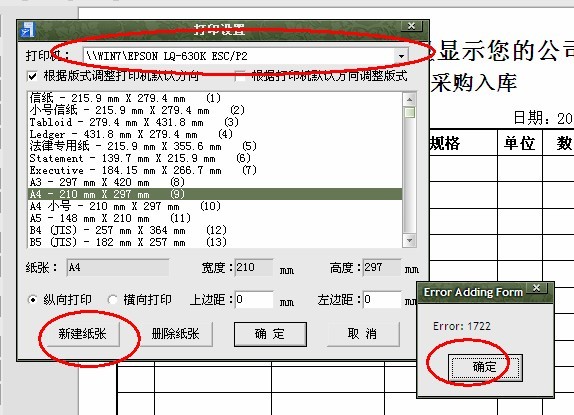This screenshot has width=574, height=415.
Task: Enable 根据打印机默认方向调整版式 checkbox
Action: click(x=240, y=76)
